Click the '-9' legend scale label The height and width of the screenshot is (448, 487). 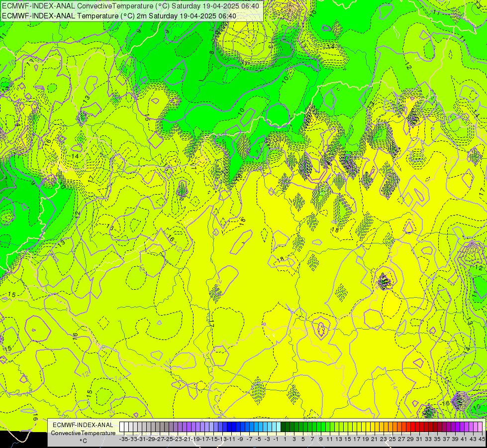(x=240, y=439)
